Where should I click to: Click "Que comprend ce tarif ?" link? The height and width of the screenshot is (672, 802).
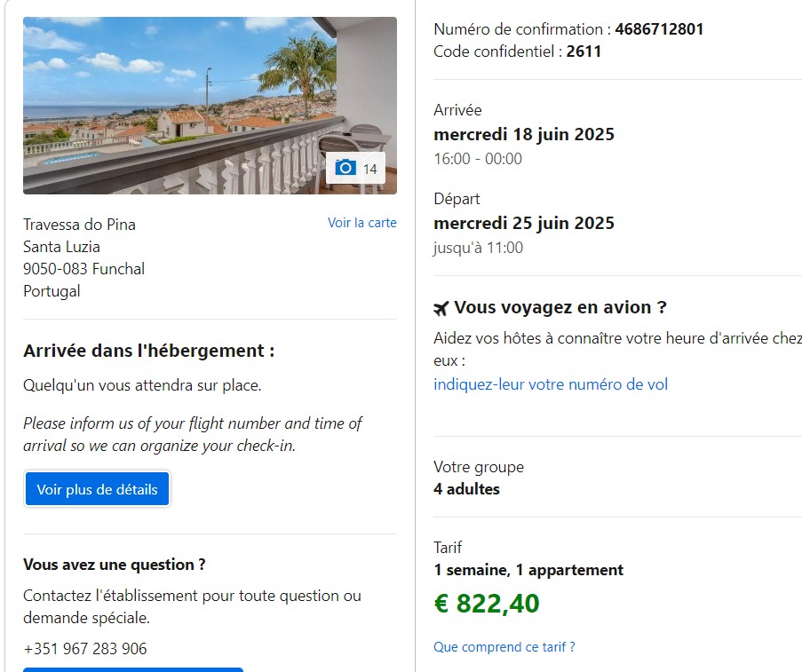(504, 647)
